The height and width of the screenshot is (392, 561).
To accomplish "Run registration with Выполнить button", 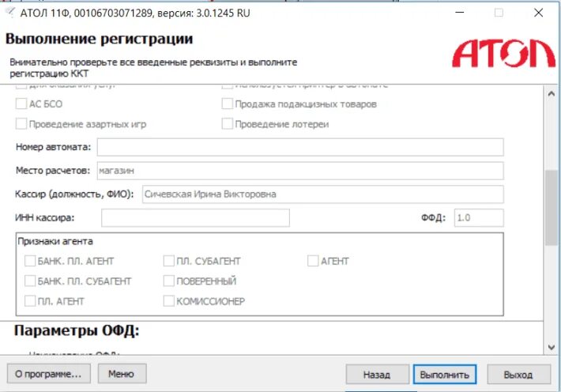I will (x=445, y=375).
